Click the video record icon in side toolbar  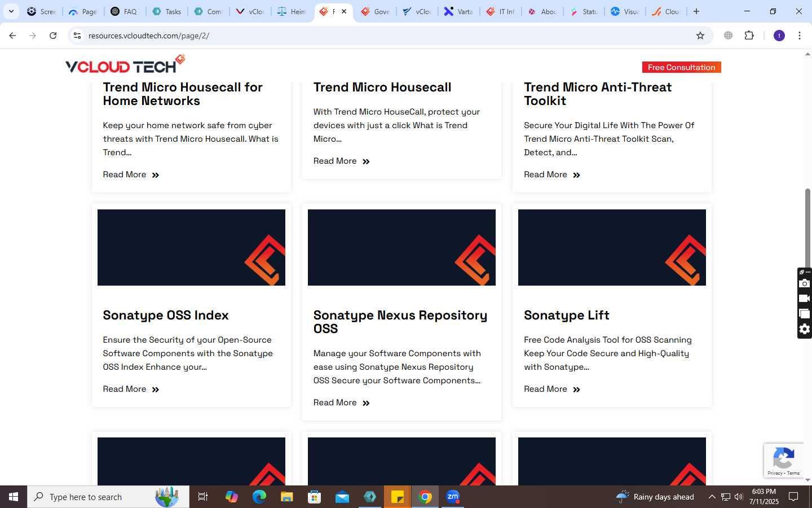click(x=805, y=299)
